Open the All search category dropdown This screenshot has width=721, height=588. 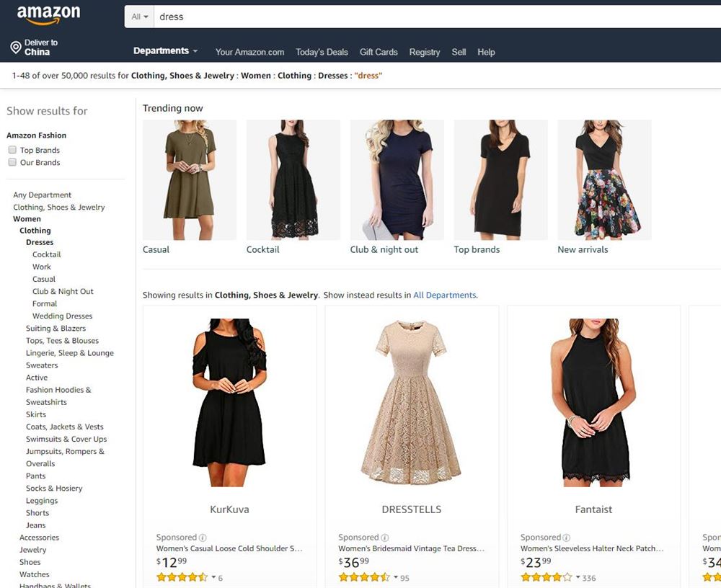(139, 17)
